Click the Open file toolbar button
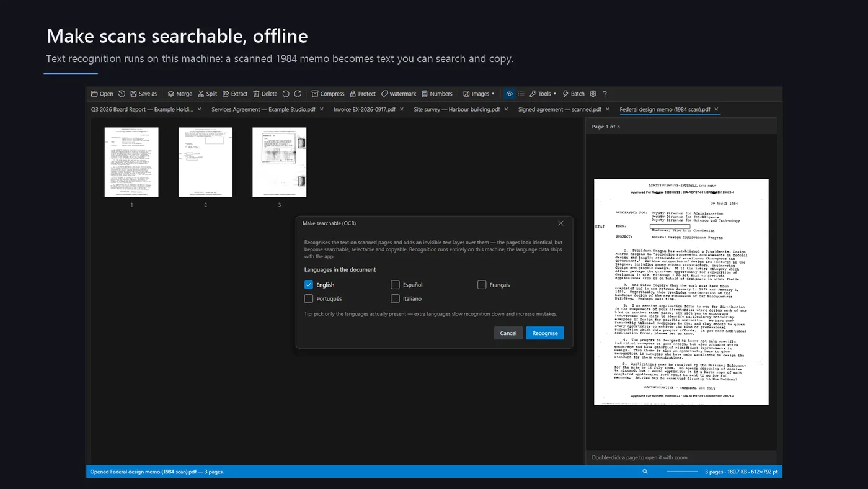The height and width of the screenshot is (489, 868). pyautogui.click(x=102, y=94)
